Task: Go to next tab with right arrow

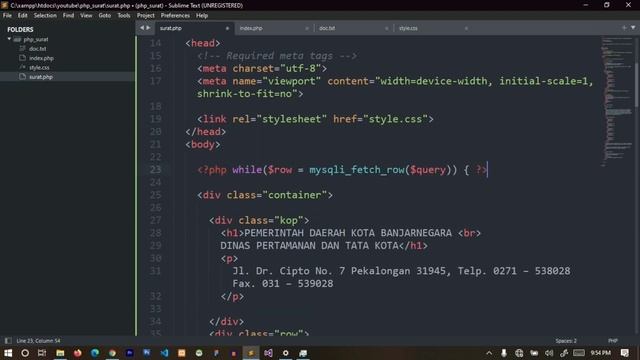Action: 149,28
